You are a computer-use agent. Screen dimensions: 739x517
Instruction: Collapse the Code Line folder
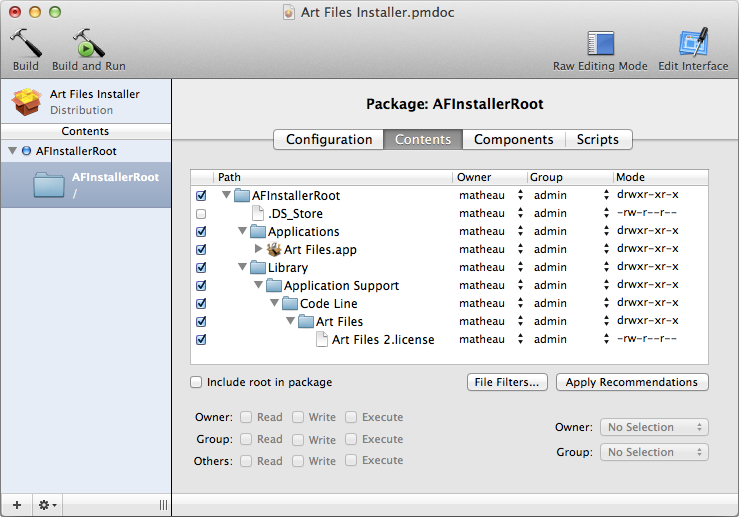[274, 303]
